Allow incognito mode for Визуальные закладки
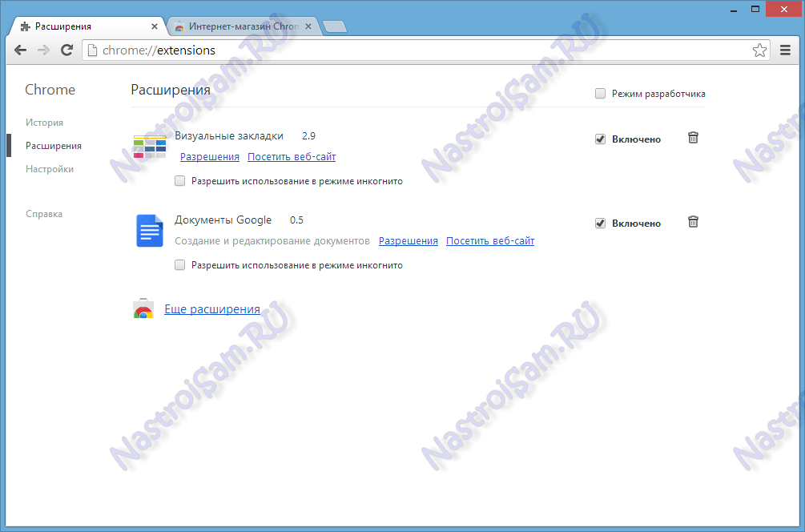The image size is (805, 532). (179, 180)
